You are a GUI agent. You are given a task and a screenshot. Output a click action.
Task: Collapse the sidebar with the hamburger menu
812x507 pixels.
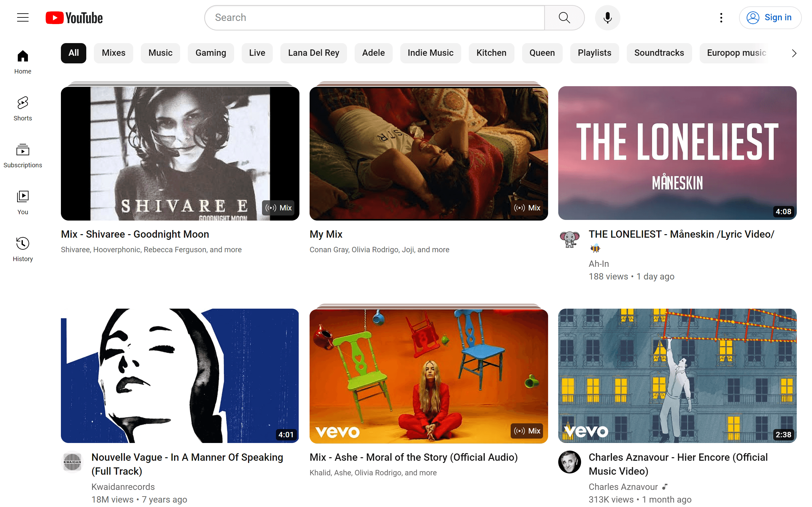[23, 17]
